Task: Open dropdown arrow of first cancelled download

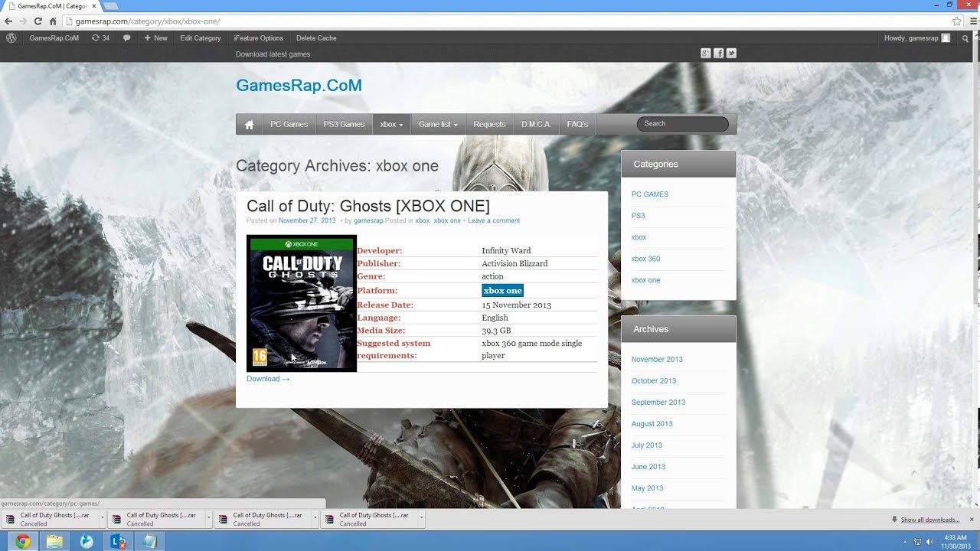Action: tap(102, 519)
